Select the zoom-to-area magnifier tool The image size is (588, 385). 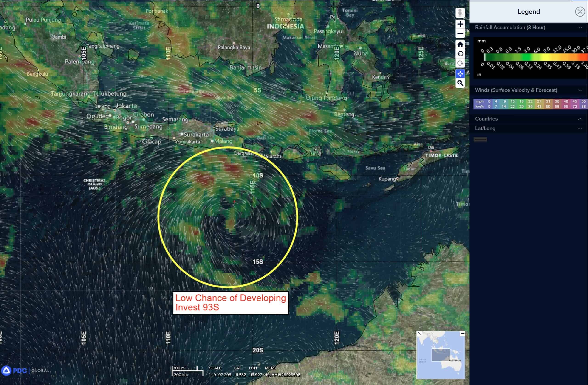[x=460, y=83]
